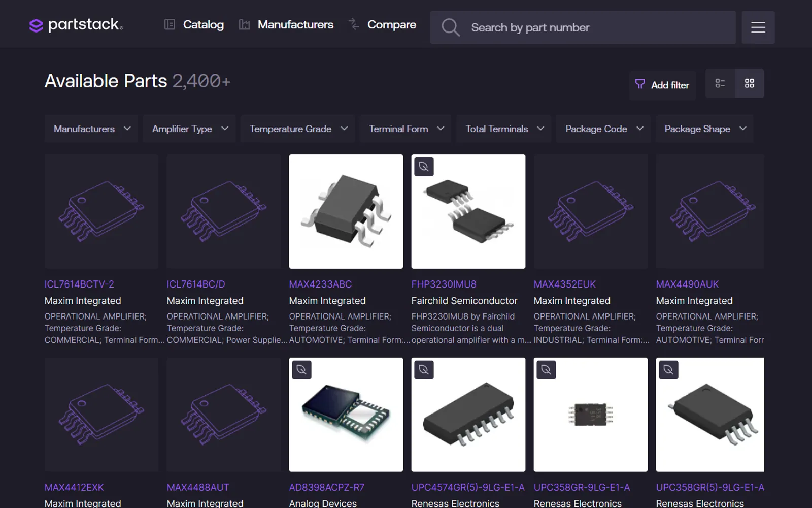Click the filter funnel icon

[x=640, y=84]
